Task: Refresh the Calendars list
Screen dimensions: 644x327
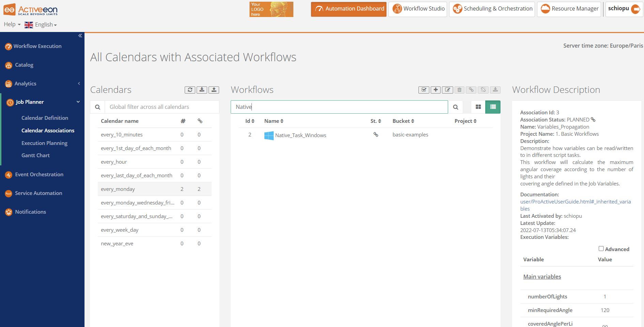Action: [x=190, y=90]
